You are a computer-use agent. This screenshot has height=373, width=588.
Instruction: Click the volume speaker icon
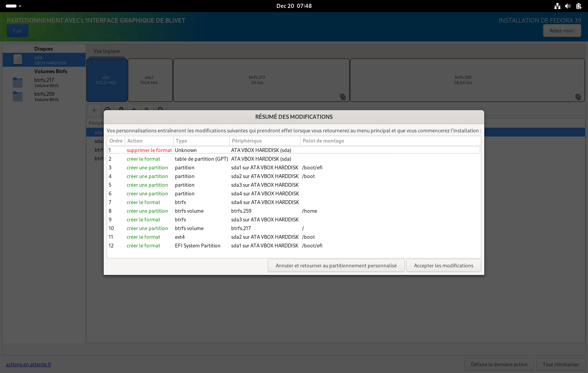(568, 6)
